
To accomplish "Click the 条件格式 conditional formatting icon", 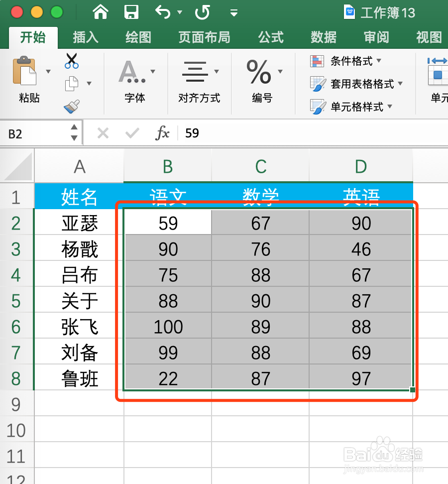I will [x=317, y=60].
